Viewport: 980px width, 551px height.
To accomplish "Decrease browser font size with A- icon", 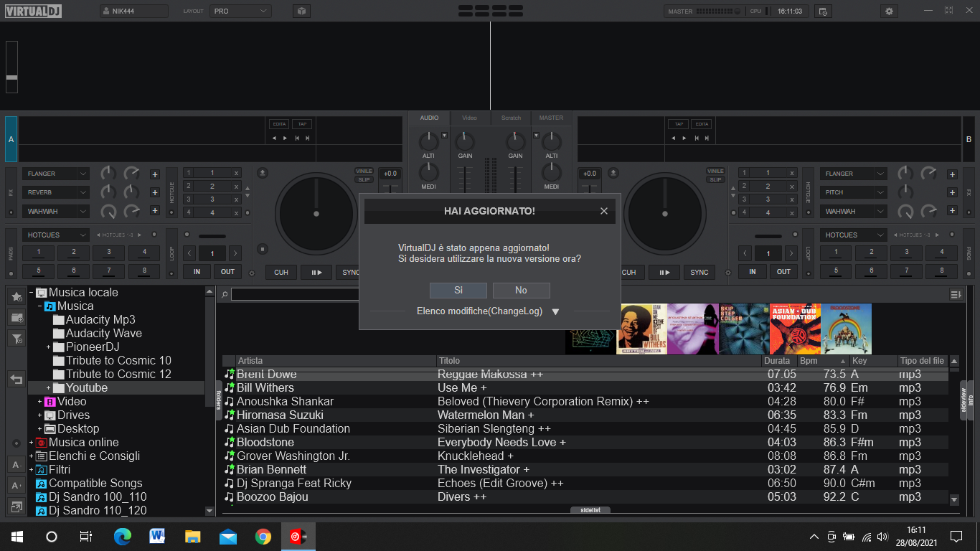I will (x=17, y=465).
